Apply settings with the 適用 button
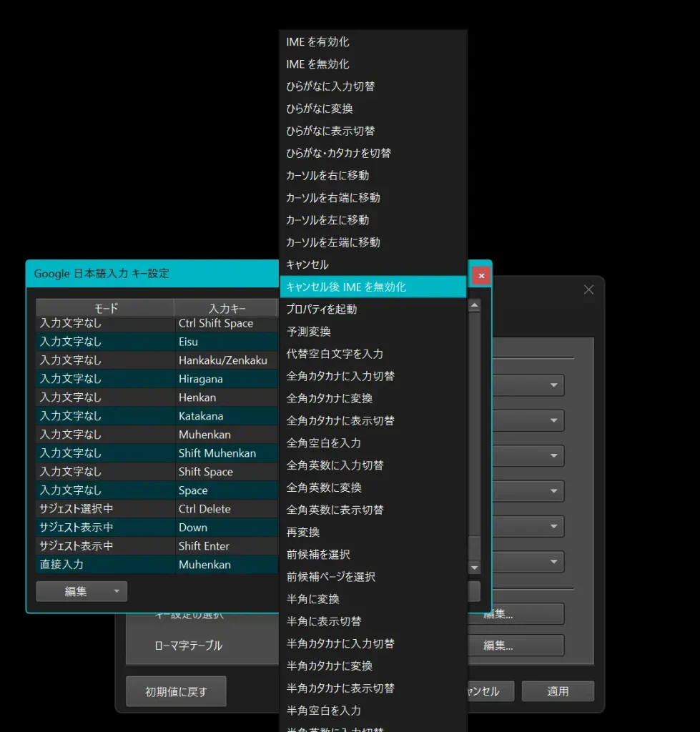This screenshot has height=732, width=700. 558,691
